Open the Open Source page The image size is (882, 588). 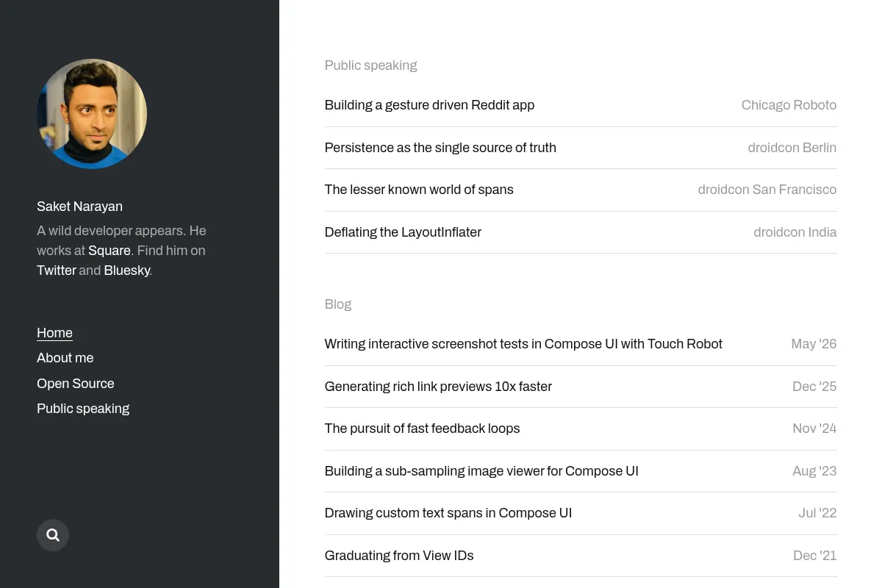tap(75, 384)
